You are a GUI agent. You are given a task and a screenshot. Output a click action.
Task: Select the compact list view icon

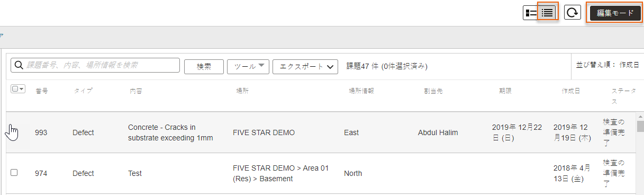pyautogui.click(x=548, y=13)
